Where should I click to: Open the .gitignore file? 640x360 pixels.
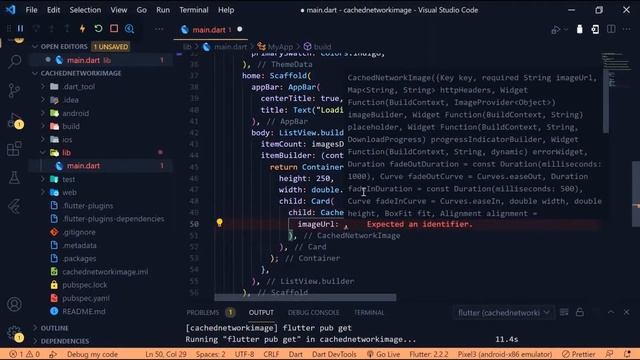click(79, 232)
